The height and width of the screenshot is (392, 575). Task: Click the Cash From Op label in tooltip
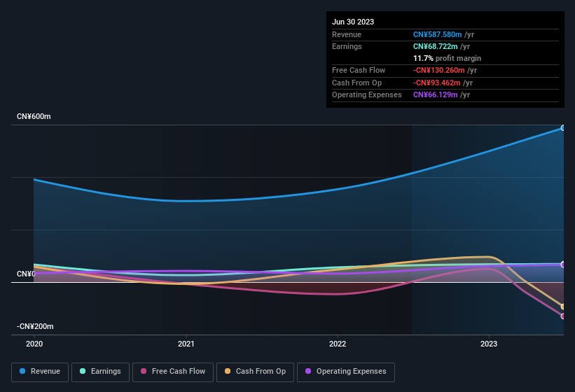point(356,83)
